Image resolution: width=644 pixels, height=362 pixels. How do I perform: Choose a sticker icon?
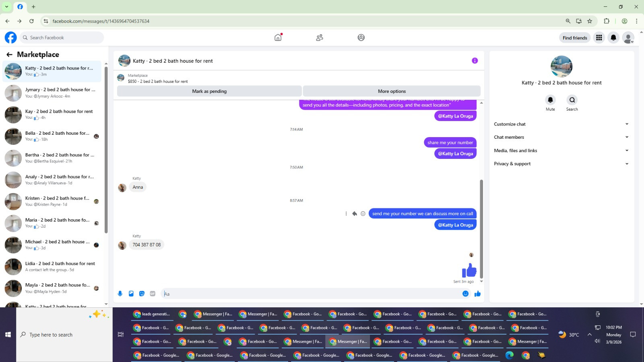(x=142, y=294)
